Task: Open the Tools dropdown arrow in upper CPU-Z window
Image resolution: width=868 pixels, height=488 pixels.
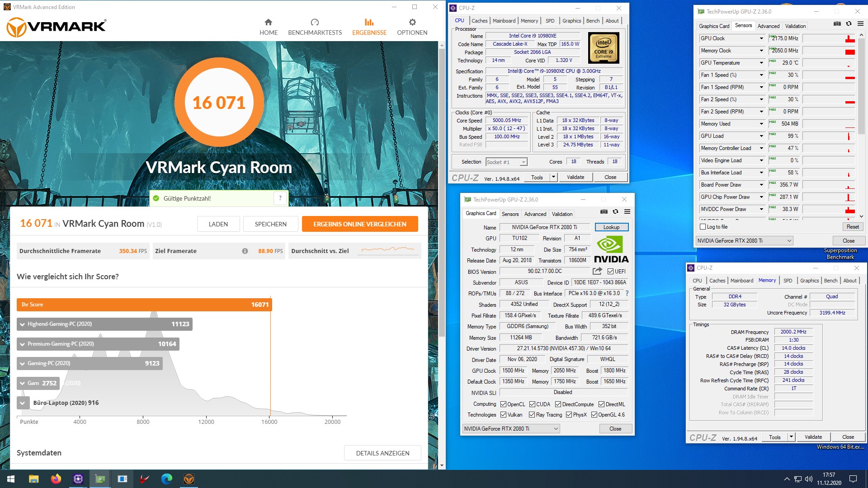Action: (553, 177)
